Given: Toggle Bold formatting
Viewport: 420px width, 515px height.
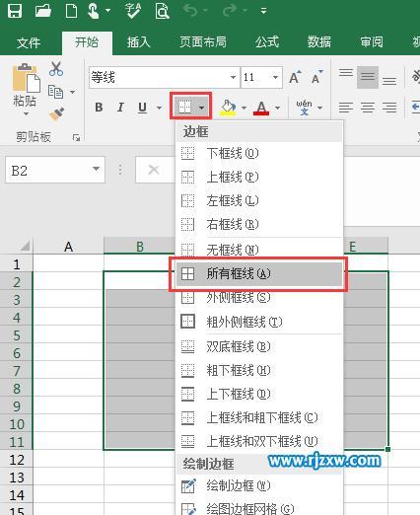Looking at the screenshot, I should [x=99, y=108].
